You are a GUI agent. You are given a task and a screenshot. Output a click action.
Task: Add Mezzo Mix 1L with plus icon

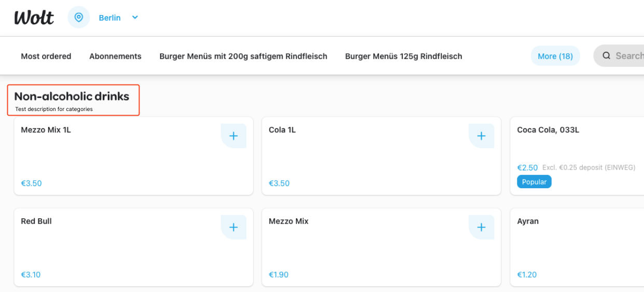click(x=233, y=136)
